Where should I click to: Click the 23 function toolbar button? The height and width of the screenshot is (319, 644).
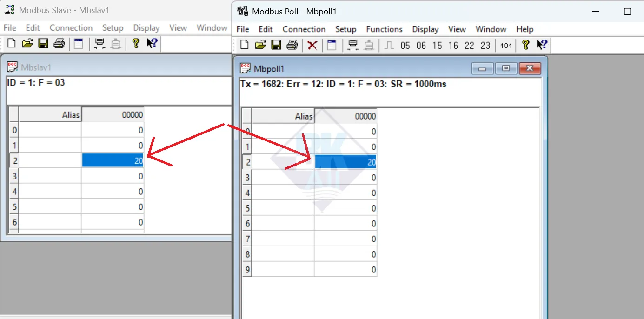click(485, 45)
